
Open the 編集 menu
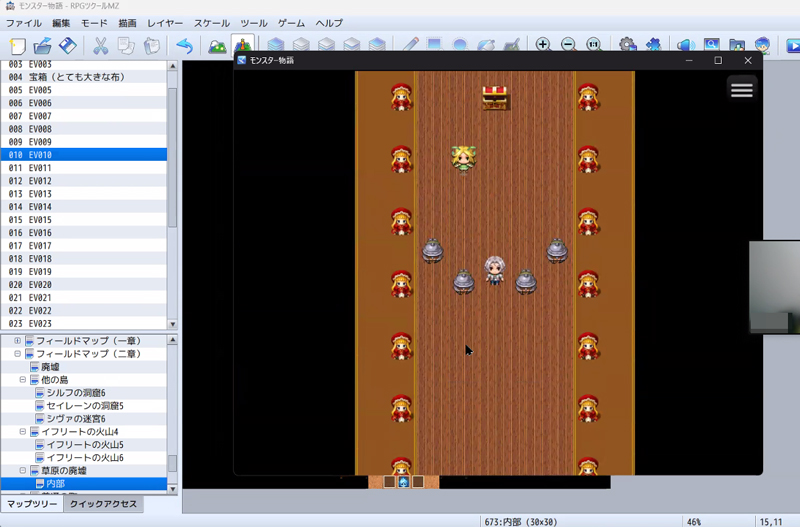61,23
